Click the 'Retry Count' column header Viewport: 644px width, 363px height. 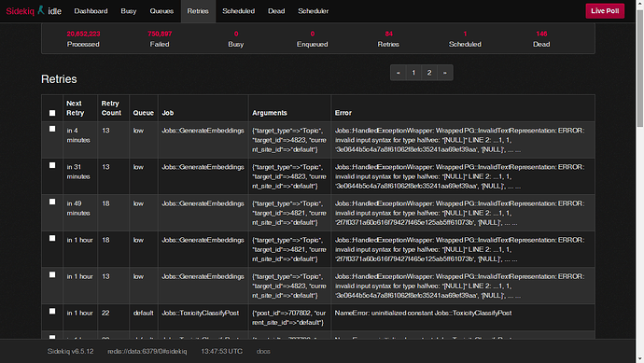pos(111,108)
